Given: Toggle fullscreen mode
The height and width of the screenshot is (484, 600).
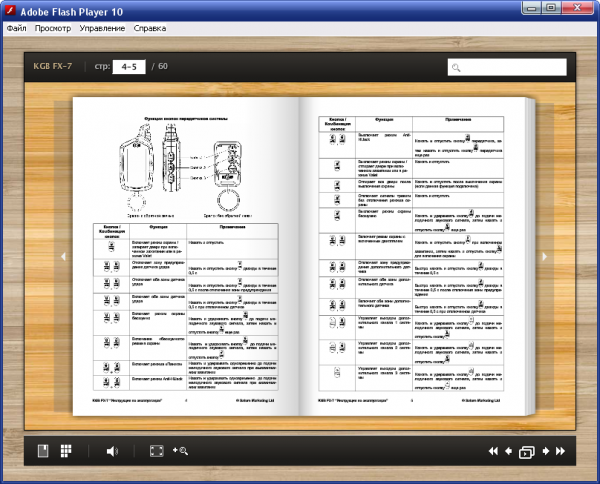Looking at the screenshot, I should pos(157,451).
